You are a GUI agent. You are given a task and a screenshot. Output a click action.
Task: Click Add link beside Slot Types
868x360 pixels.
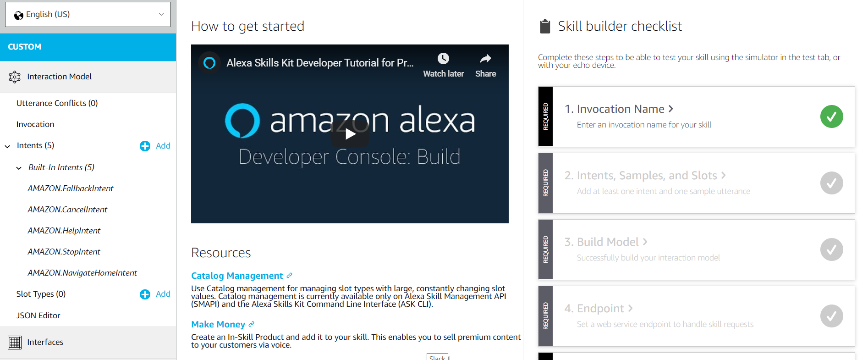(163, 294)
